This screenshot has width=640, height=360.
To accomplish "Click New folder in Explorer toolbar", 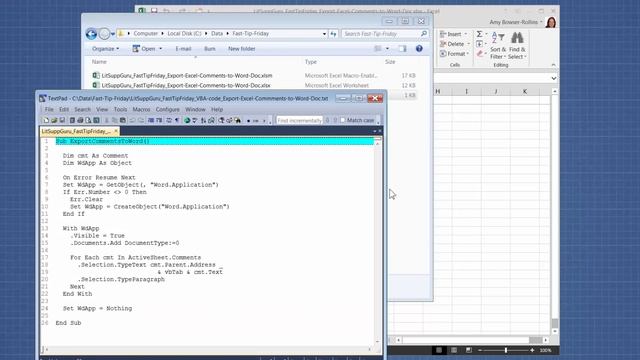I will click(242, 49).
